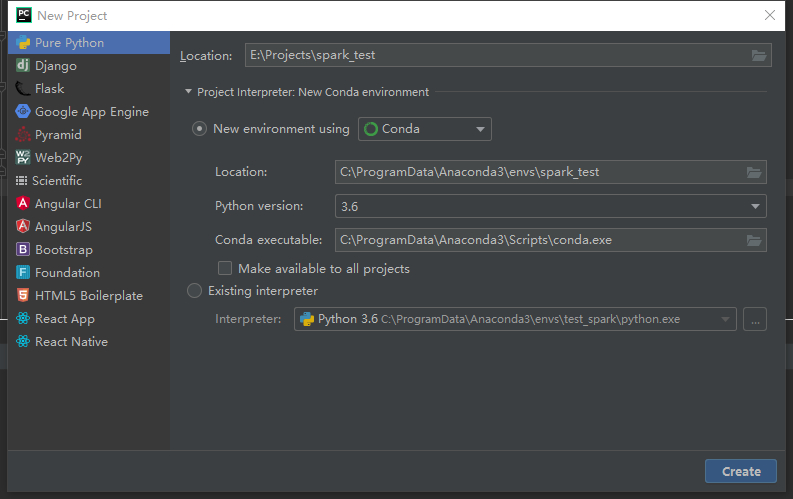This screenshot has height=499, width=793.
Task: Choose the AngularJS project type
Action: coord(89,226)
